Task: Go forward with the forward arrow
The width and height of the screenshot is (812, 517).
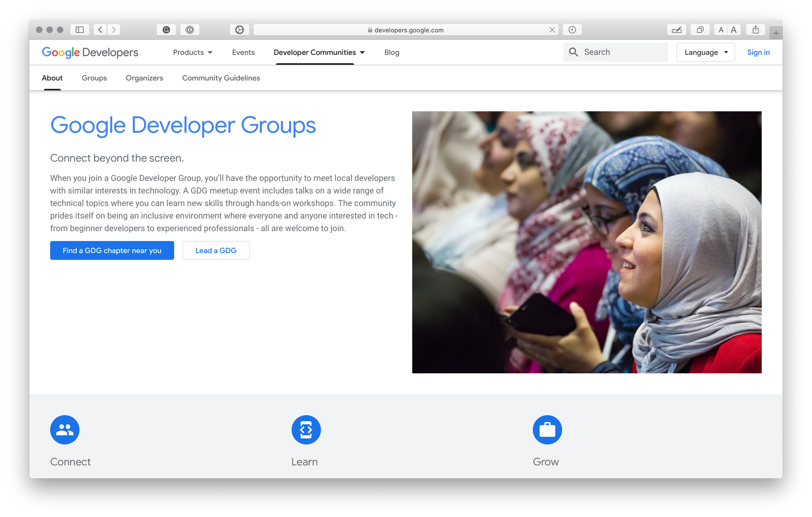Action: [114, 30]
